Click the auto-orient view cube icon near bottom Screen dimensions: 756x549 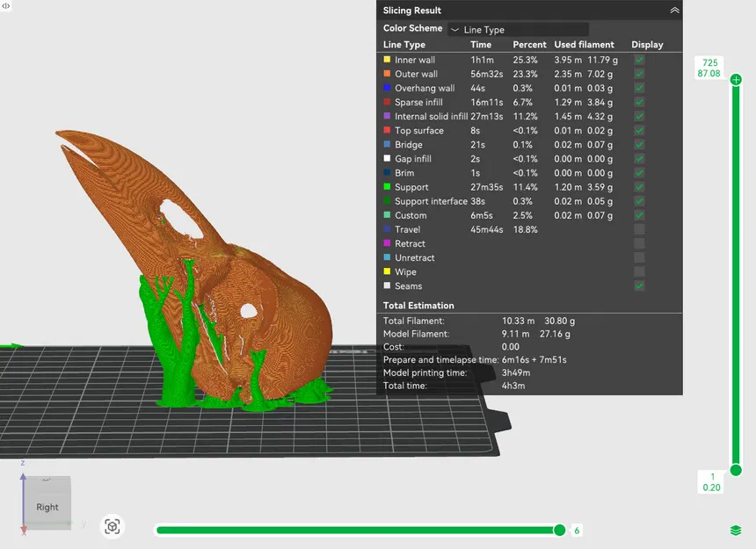[x=113, y=526]
